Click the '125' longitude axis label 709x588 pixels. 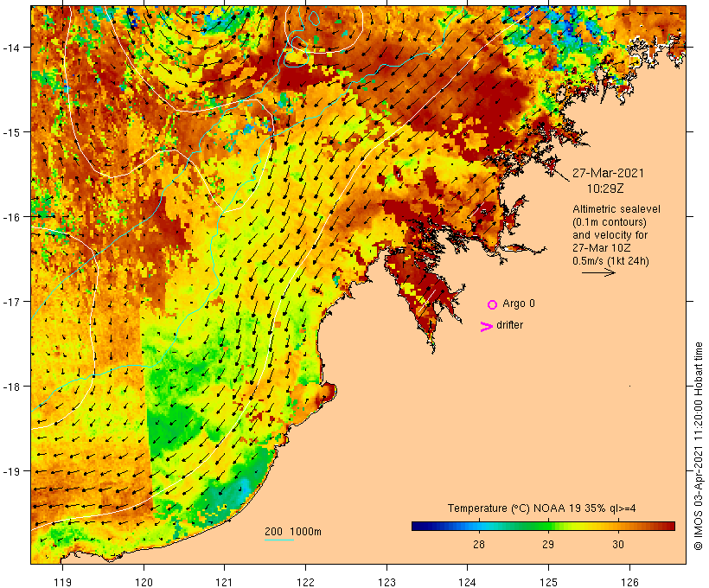pyautogui.click(x=548, y=582)
